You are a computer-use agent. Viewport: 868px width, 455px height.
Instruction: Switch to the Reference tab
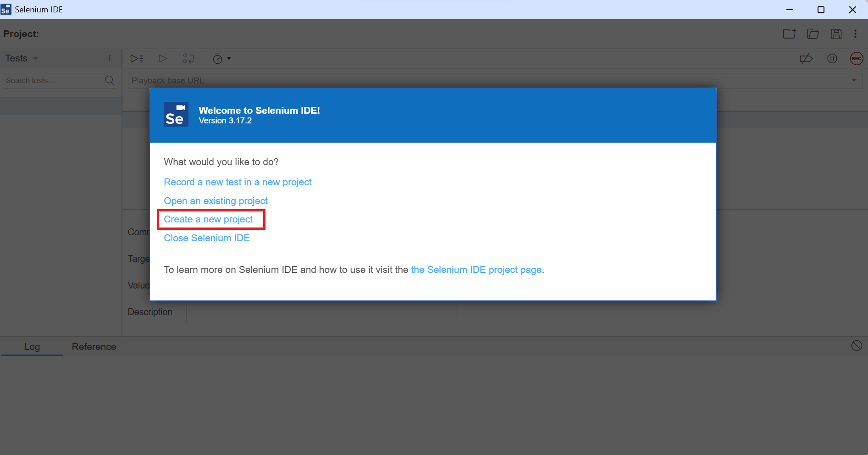(94, 347)
